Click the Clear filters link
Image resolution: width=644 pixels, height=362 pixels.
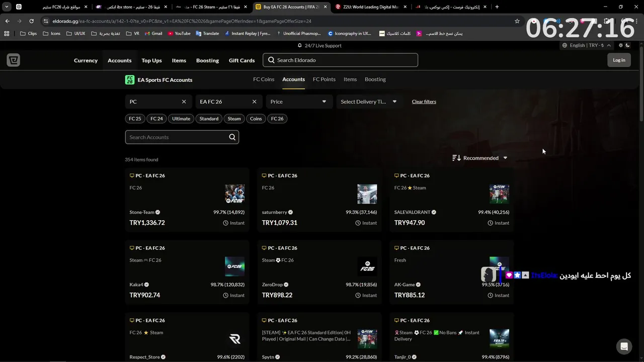[424, 102]
